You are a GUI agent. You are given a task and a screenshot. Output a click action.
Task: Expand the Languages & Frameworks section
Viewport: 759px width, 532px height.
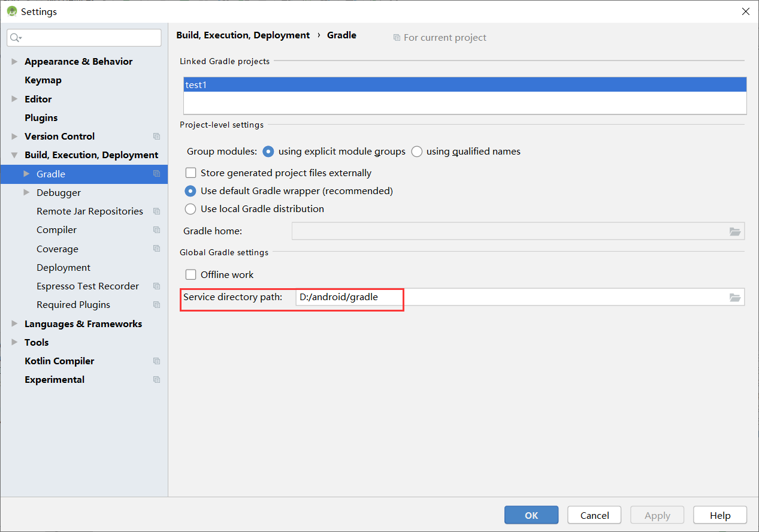click(x=14, y=324)
